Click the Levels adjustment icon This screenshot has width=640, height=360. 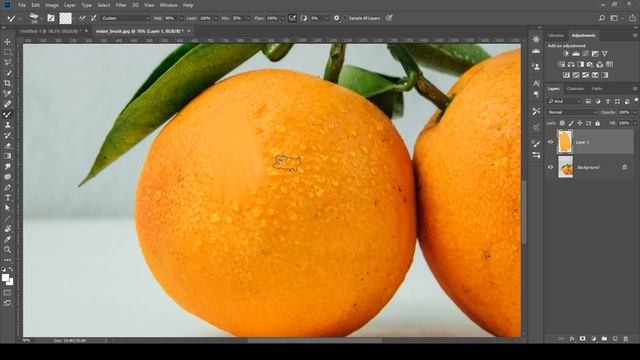576,53
